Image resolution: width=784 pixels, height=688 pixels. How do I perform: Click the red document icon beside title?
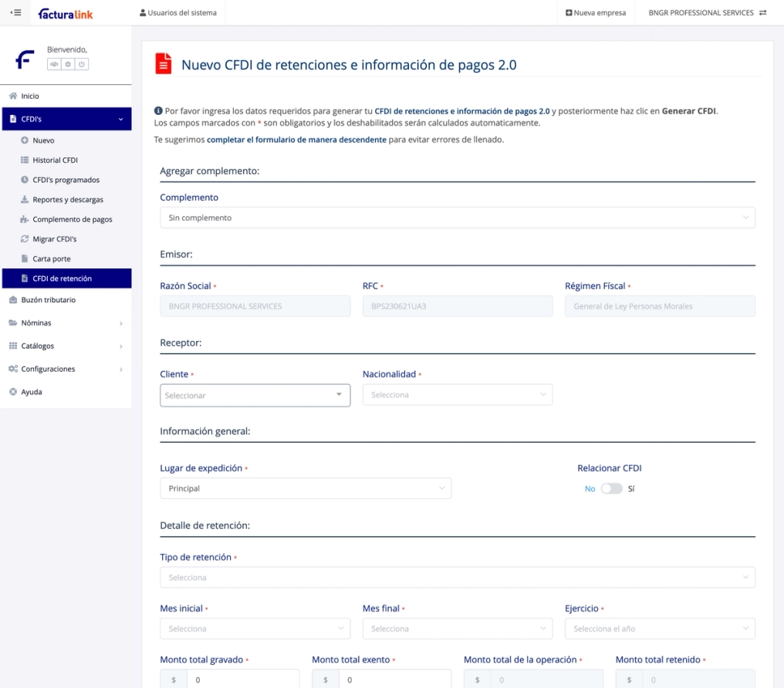click(163, 63)
